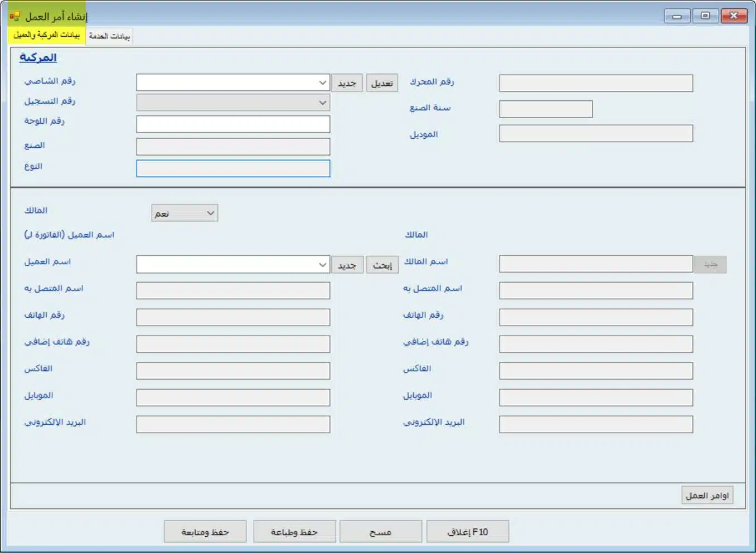This screenshot has width=756, height=553.
Task: Click customer رقم هاتف إضافي field
Action: click(x=233, y=344)
